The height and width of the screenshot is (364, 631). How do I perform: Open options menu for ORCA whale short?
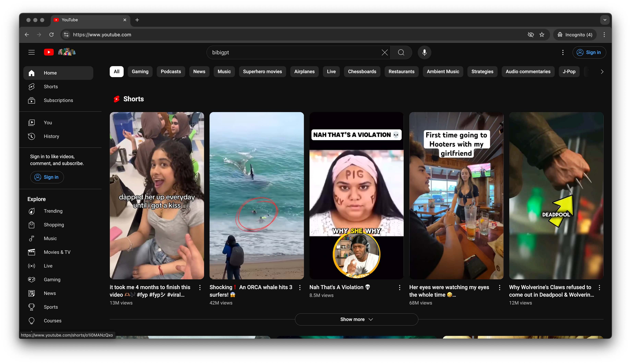click(x=300, y=288)
